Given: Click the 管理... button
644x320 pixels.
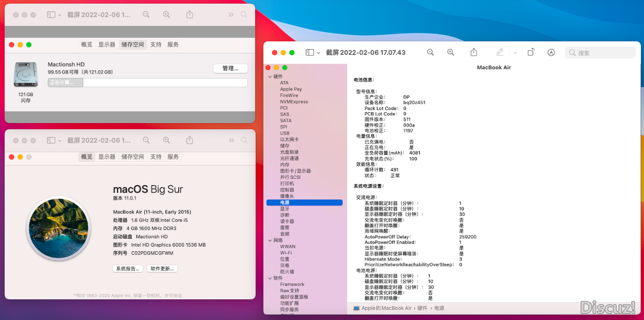Looking at the screenshot, I should coord(230,69).
